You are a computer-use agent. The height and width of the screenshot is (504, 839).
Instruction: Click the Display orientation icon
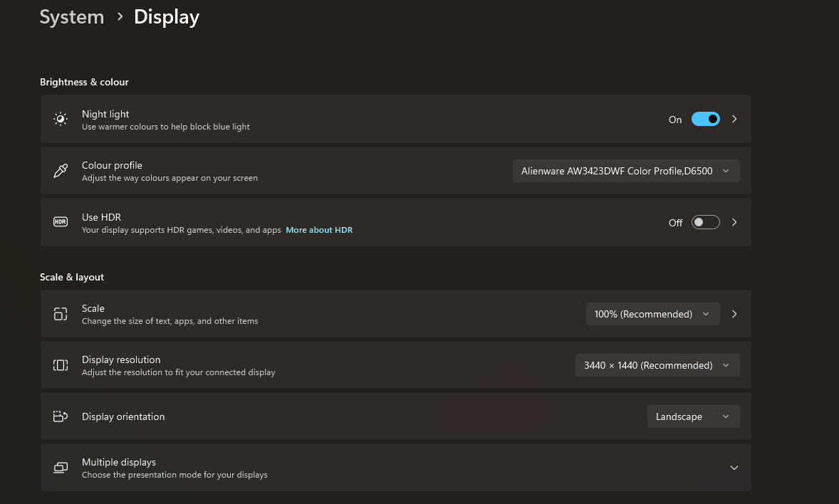[x=61, y=416]
